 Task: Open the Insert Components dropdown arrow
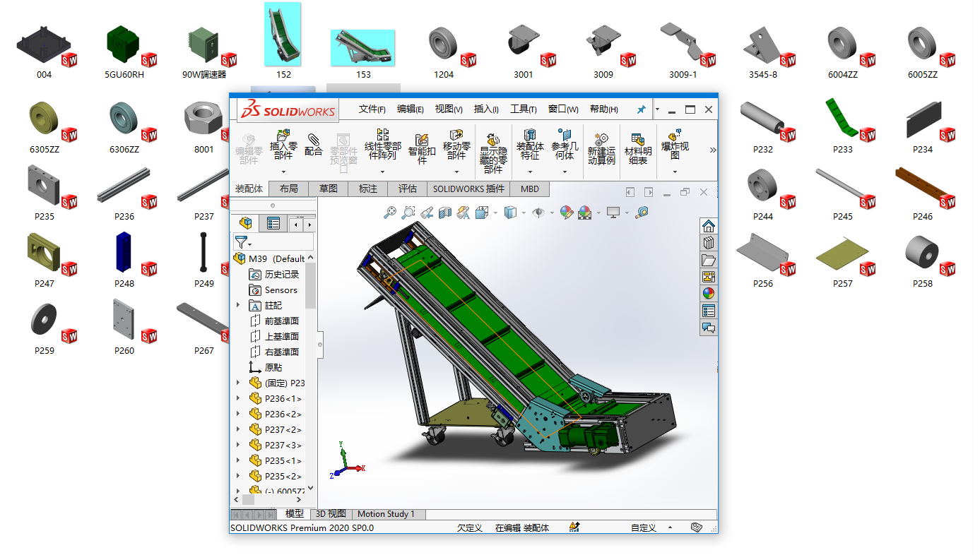(283, 172)
